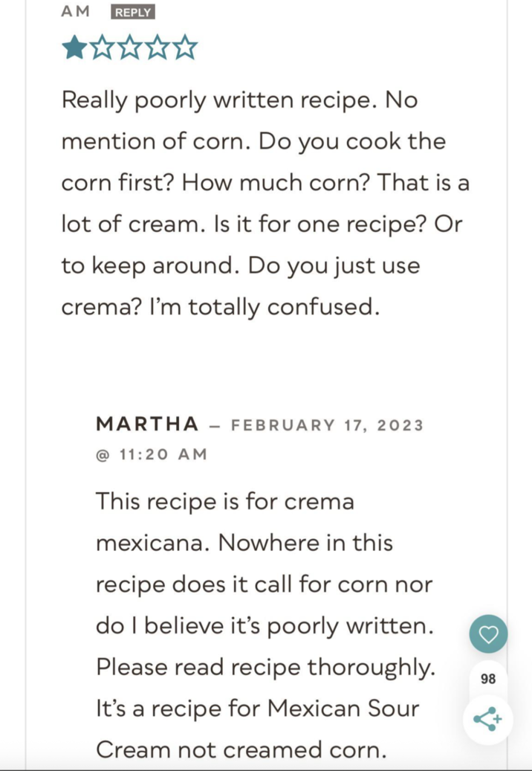Viewport: 532px width, 771px height.
Task: Click the 98 likes count
Action: pos(488,679)
